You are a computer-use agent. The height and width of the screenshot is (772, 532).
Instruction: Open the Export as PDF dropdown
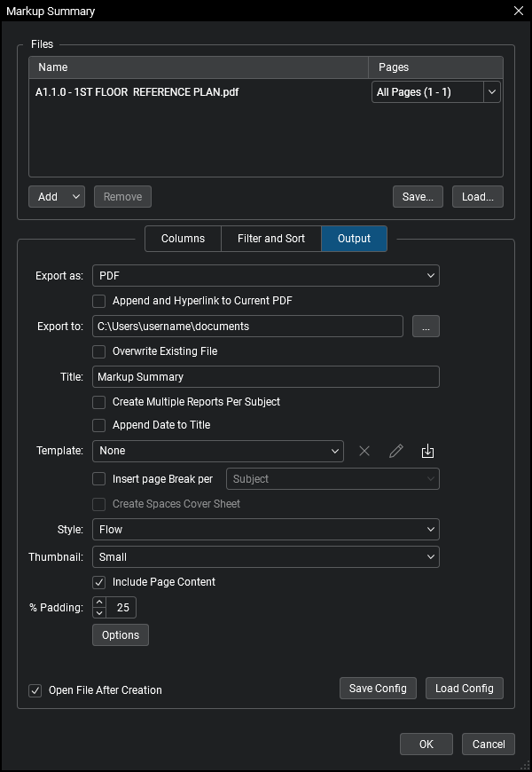point(266,276)
